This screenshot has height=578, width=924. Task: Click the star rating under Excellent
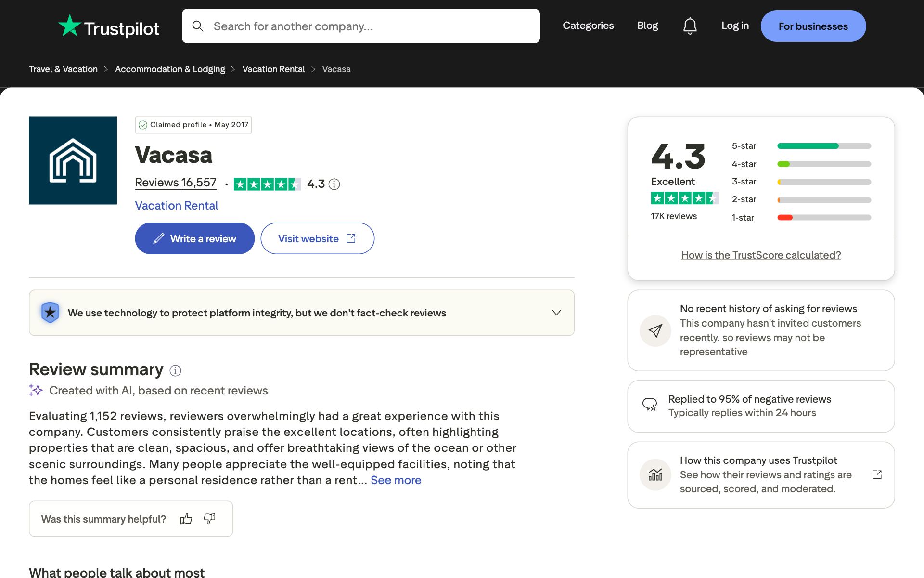click(x=685, y=198)
